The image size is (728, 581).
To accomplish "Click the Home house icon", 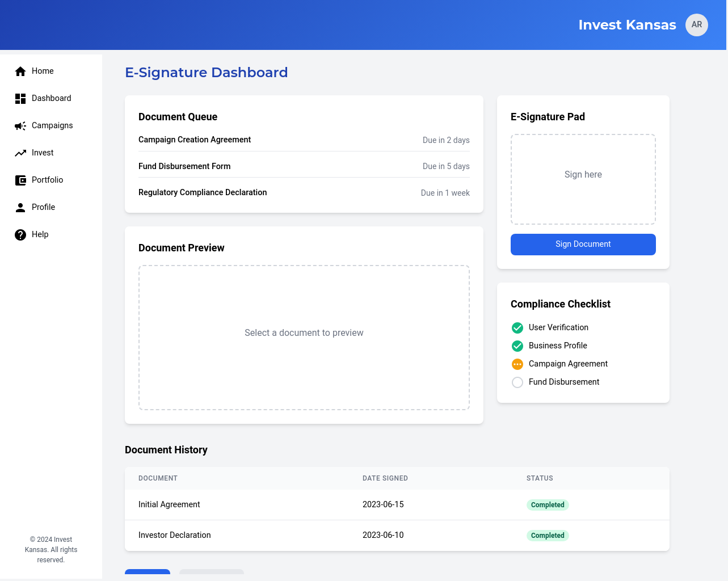I will (x=20, y=71).
